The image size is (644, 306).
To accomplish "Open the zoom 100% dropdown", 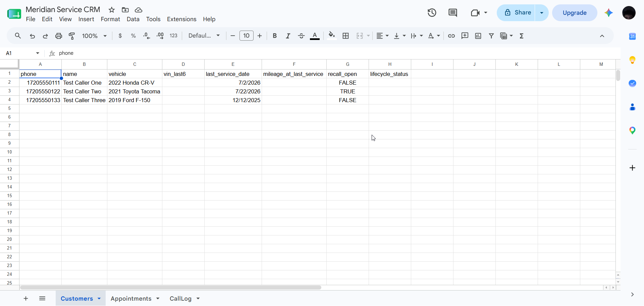I will [94, 36].
